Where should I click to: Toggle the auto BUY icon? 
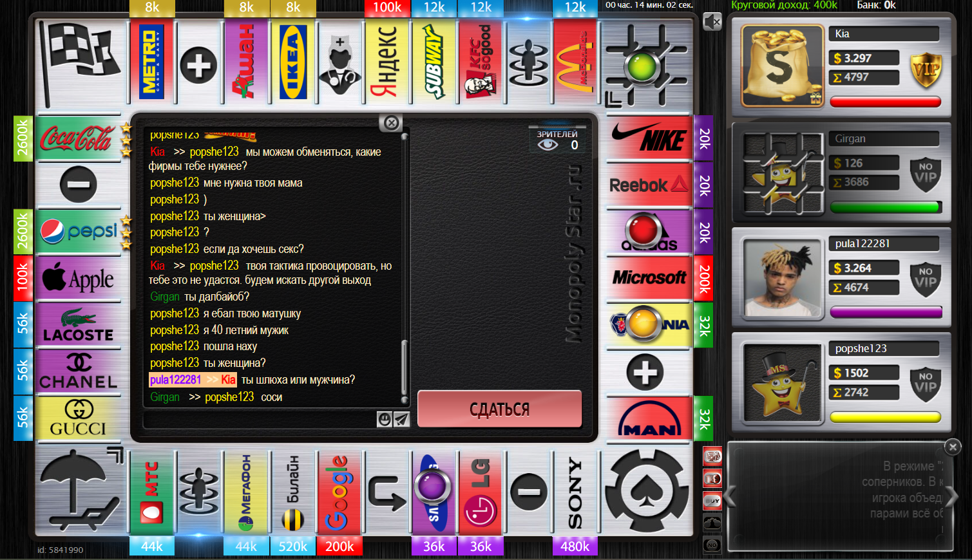pos(712,501)
